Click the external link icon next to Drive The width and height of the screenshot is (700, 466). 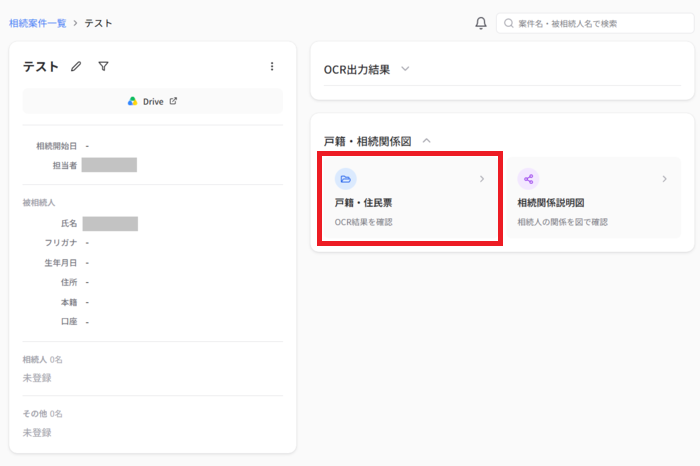[x=173, y=101]
